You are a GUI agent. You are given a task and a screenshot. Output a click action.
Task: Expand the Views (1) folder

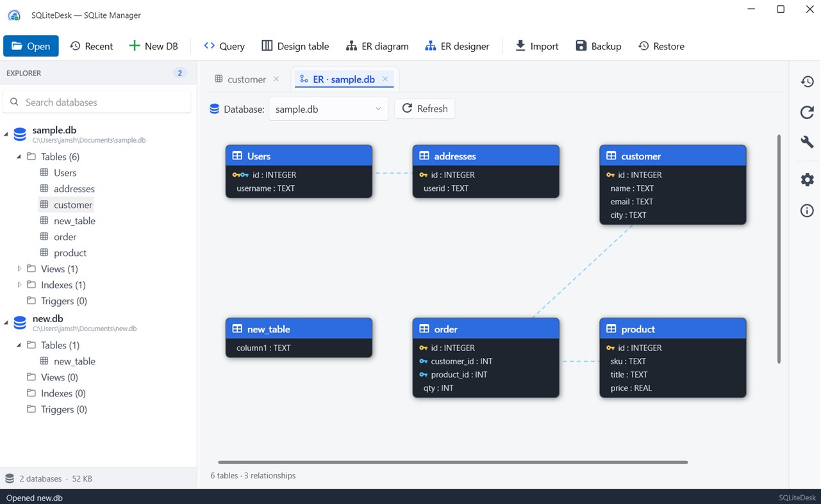19,268
